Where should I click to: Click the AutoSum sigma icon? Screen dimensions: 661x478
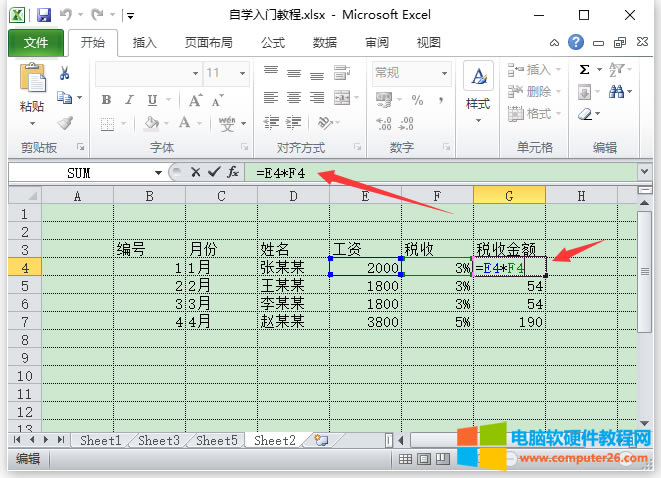coord(585,72)
